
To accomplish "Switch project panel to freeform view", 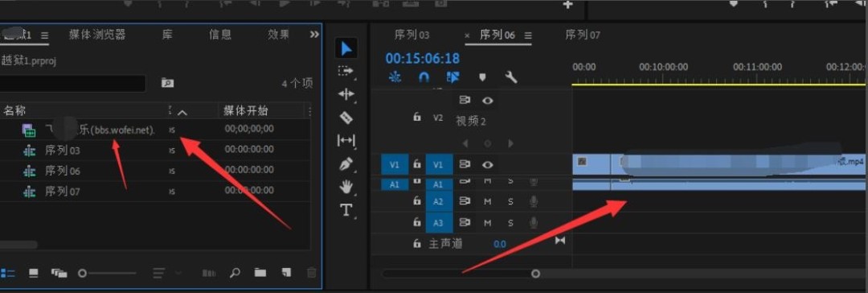I will click(x=59, y=273).
